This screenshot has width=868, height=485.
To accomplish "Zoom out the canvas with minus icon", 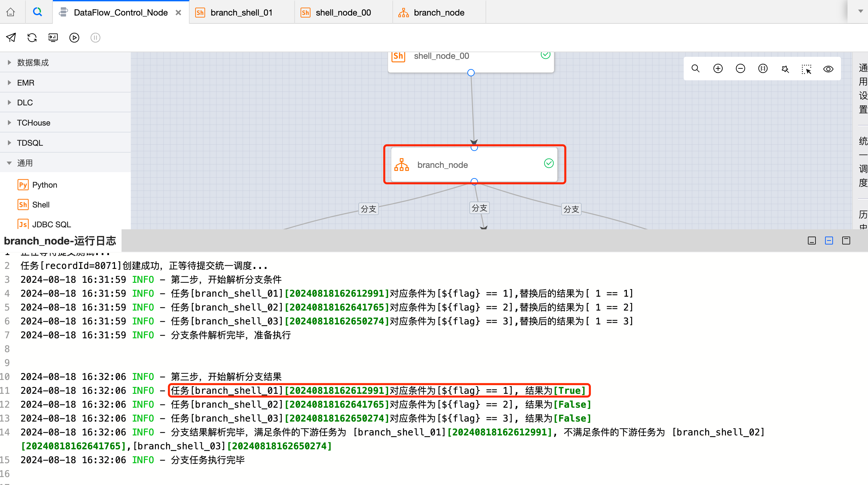I will pyautogui.click(x=740, y=69).
